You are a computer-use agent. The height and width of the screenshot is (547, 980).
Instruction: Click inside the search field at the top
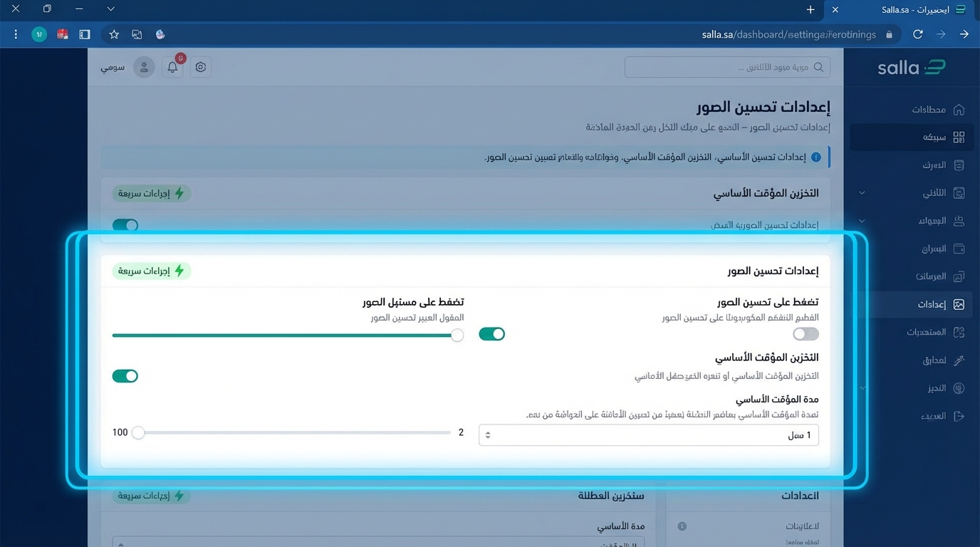pyautogui.click(x=726, y=66)
